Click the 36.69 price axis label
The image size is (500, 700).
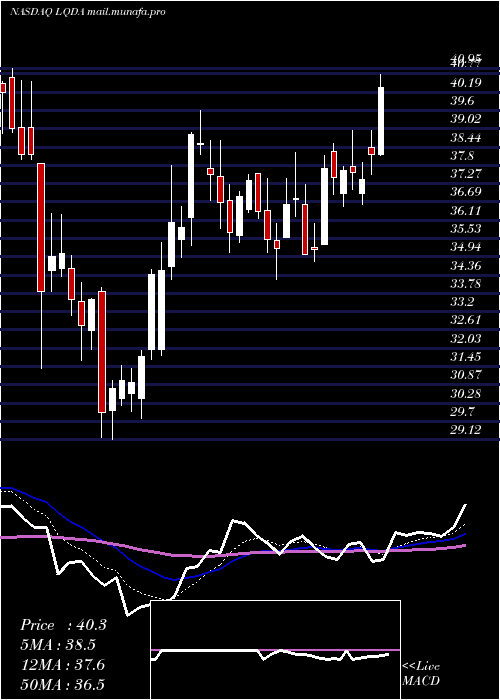tap(466, 192)
